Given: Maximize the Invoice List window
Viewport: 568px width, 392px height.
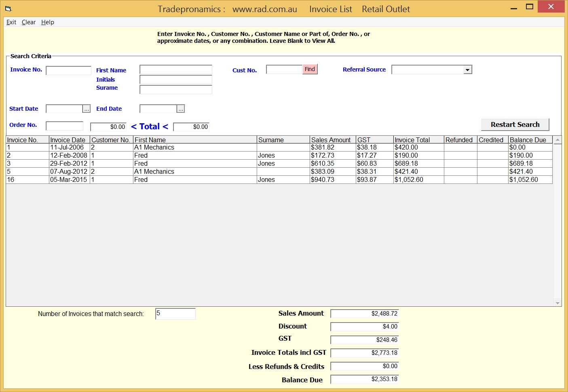Looking at the screenshot, I should pyautogui.click(x=530, y=7).
